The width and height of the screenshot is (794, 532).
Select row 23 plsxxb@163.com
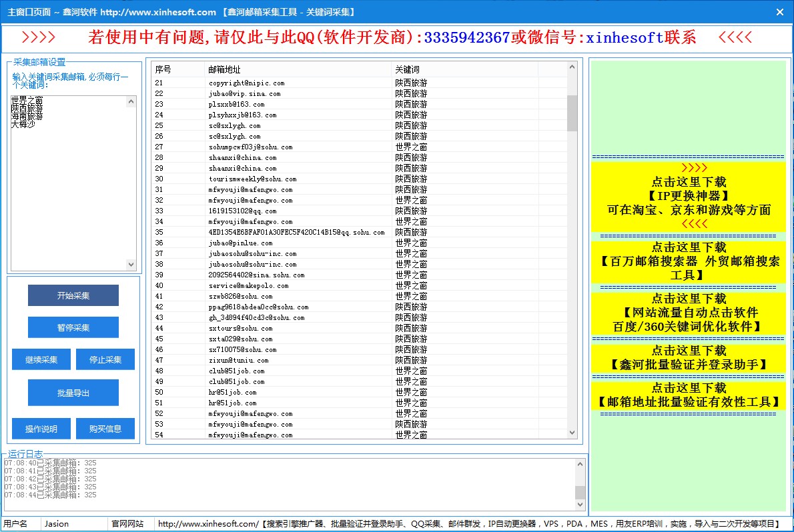tap(360, 104)
